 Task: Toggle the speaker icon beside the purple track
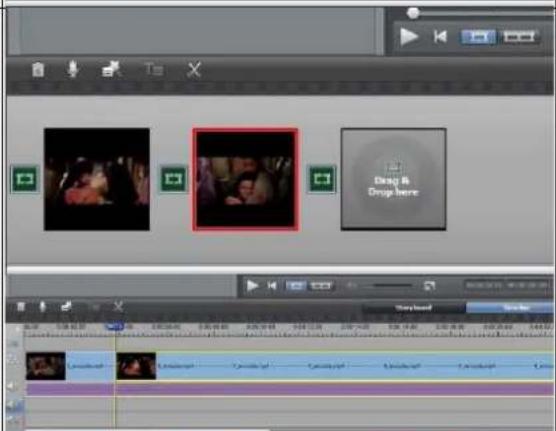pyautogui.click(x=12, y=387)
